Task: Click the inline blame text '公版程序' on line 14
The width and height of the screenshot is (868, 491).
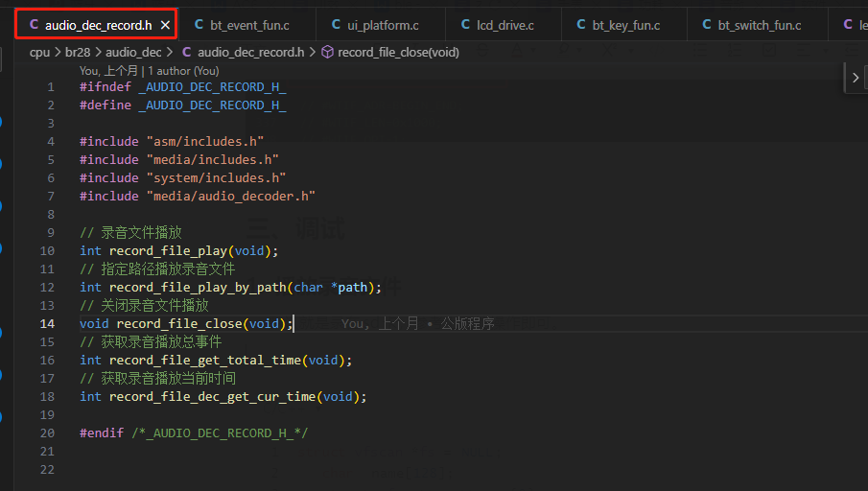Action: coord(467,324)
